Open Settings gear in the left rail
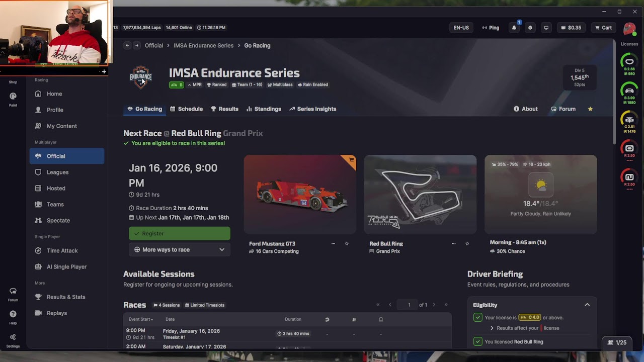 coord(13,340)
